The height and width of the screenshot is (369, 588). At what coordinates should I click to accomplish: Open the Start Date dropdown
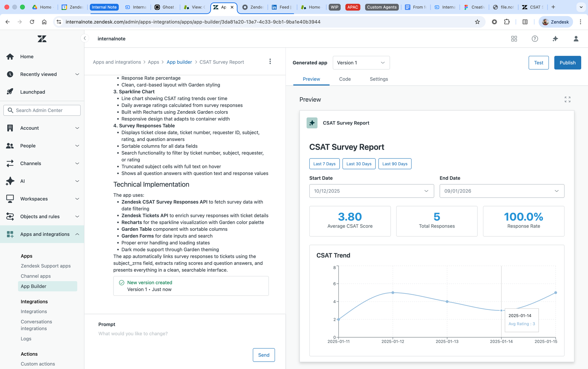click(371, 191)
